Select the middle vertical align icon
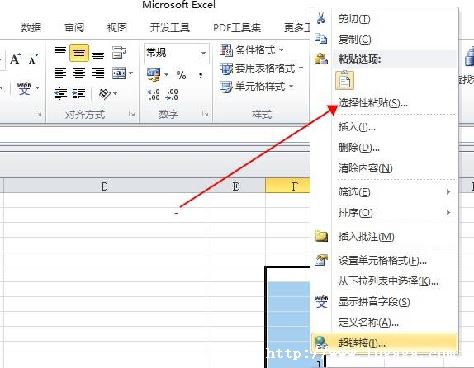 click(x=79, y=53)
